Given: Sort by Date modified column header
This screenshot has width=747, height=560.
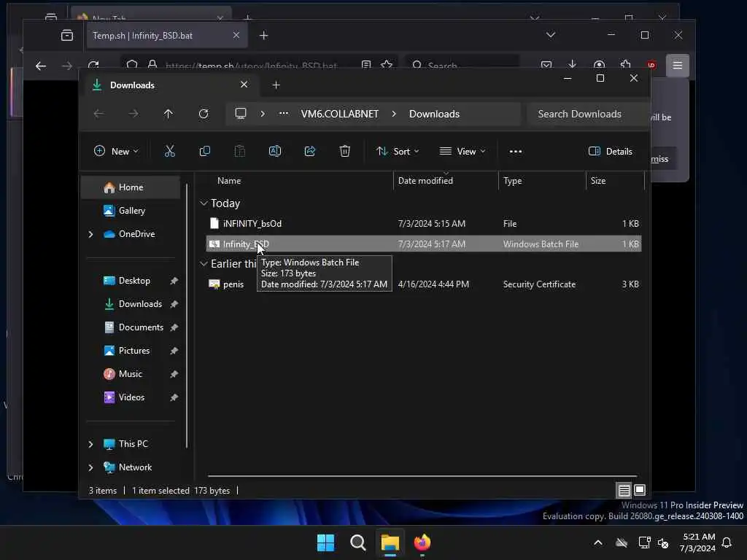Looking at the screenshot, I should pyautogui.click(x=425, y=181).
